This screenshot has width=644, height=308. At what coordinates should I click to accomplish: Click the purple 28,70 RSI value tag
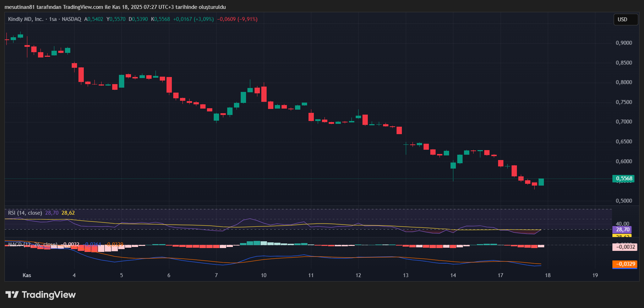click(622, 230)
